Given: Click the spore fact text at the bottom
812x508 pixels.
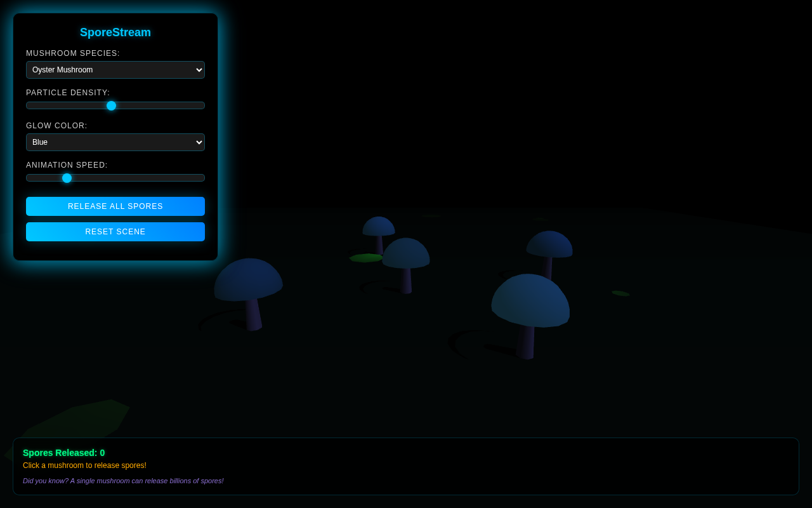Looking at the screenshot, I should coord(123,481).
